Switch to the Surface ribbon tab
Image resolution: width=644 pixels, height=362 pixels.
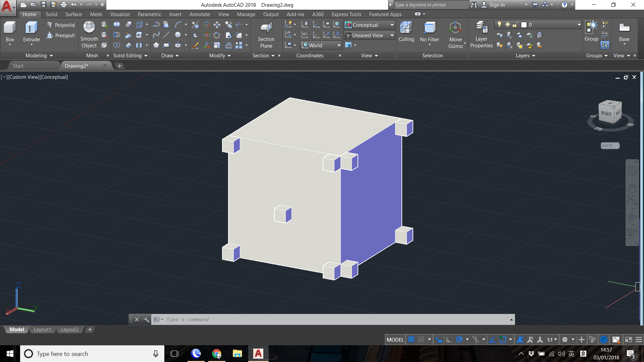point(73,14)
